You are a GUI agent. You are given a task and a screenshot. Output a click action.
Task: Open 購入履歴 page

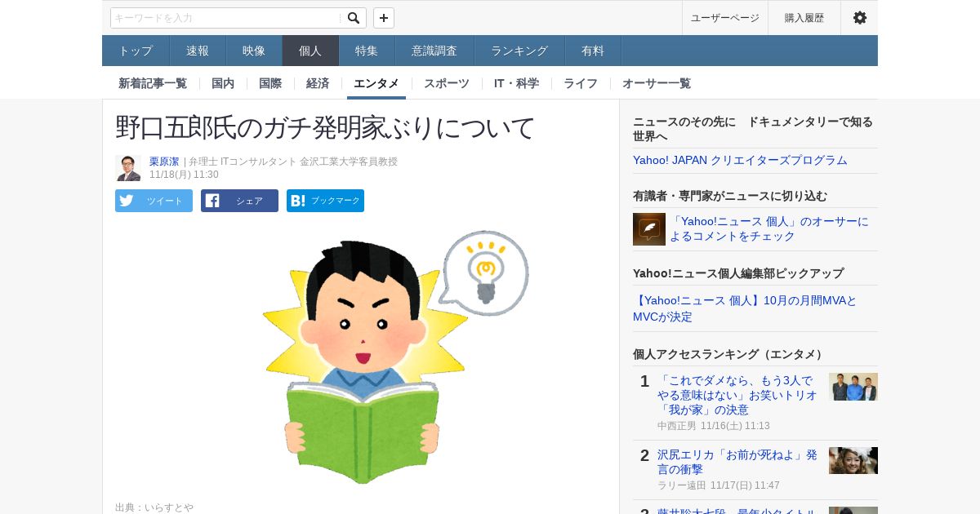click(x=804, y=18)
